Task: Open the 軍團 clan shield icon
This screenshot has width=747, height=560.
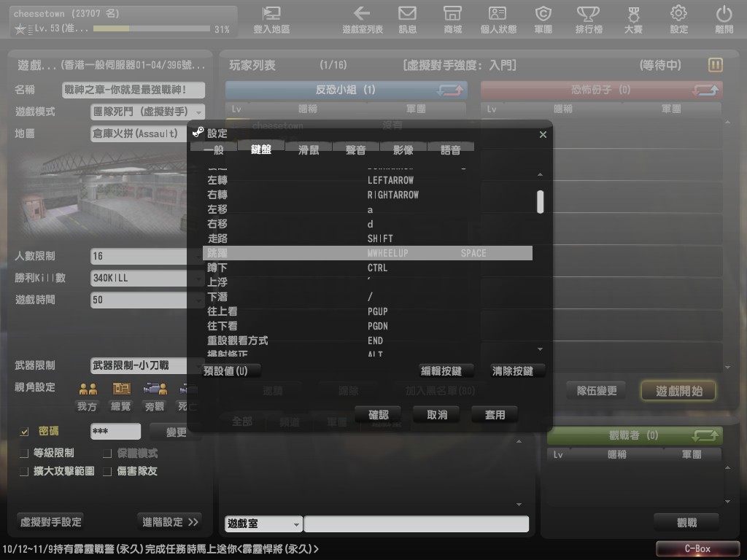Action: coord(543,20)
